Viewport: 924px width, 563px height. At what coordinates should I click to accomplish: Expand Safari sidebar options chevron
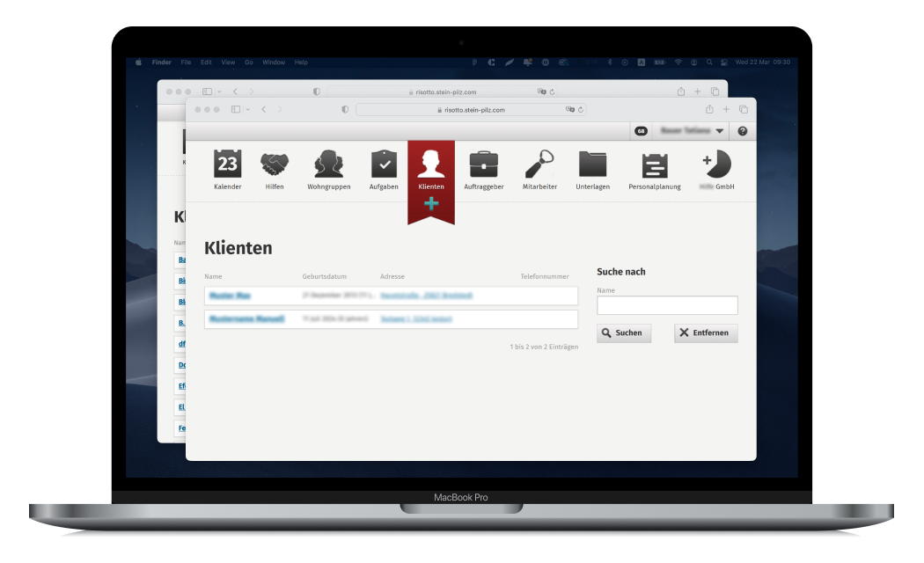tap(248, 109)
